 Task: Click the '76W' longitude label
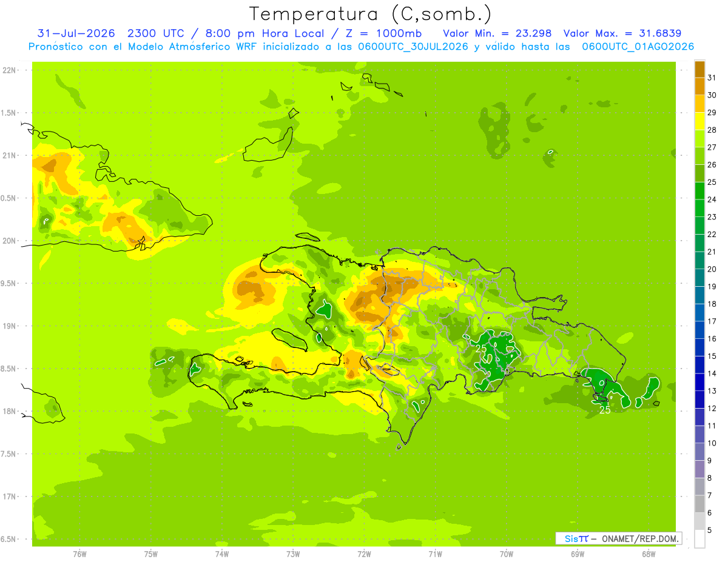(79, 554)
